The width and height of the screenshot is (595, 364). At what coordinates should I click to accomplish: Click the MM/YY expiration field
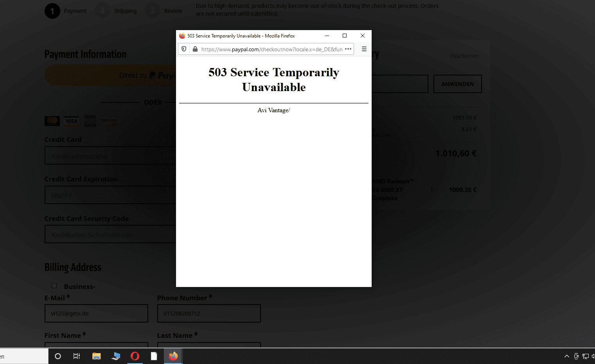click(x=110, y=195)
